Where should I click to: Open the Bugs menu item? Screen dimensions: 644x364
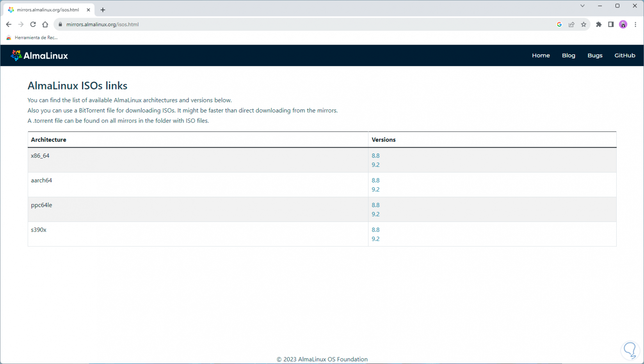click(595, 55)
